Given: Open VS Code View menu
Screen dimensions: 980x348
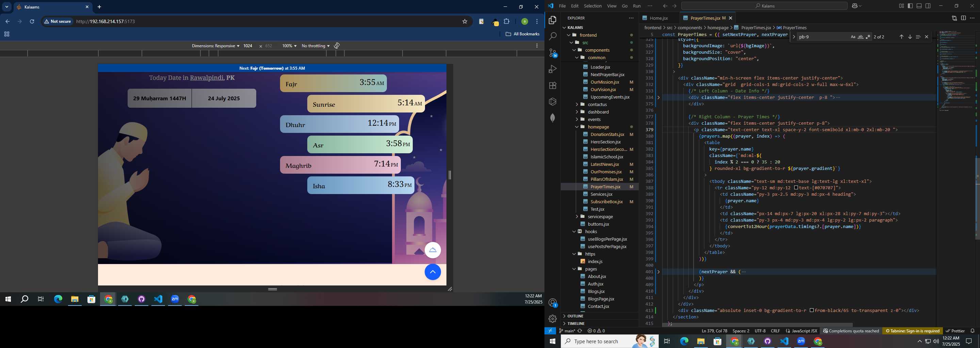Looking at the screenshot, I should (612, 6).
